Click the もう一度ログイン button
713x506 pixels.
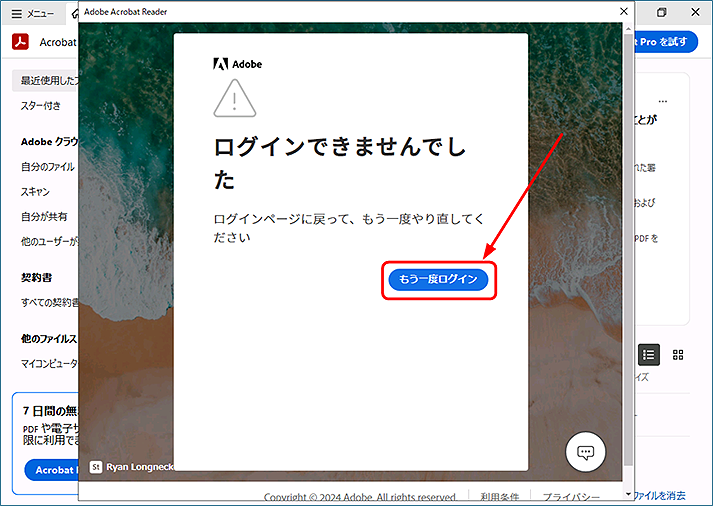click(438, 279)
